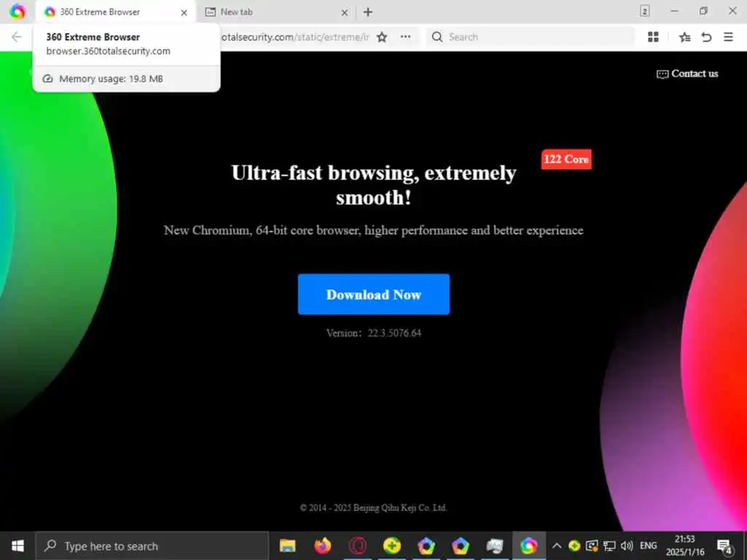Screen dimensions: 747x560
Task: Click the tray icon beside the network icon
Action: (592, 545)
